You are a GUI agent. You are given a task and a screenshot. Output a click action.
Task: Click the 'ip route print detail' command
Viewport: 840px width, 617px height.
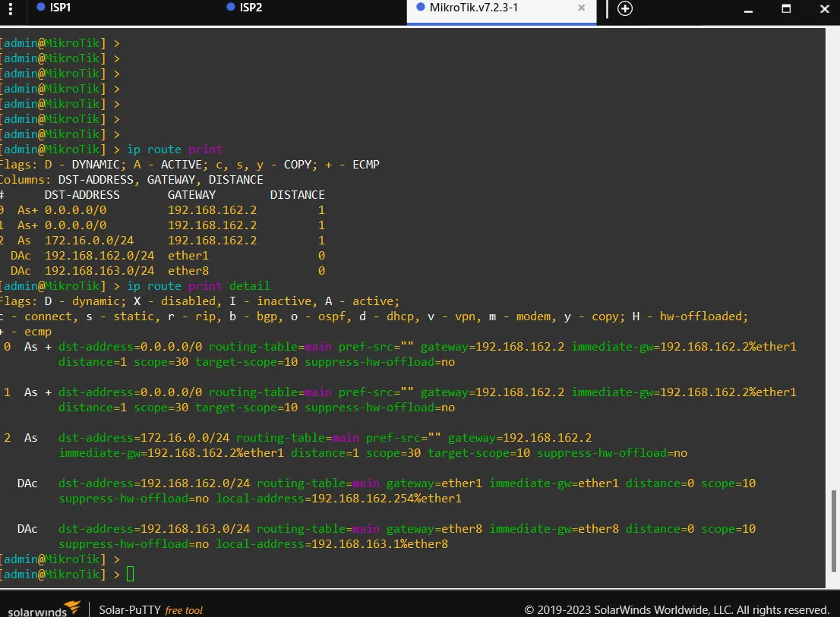coord(198,286)
